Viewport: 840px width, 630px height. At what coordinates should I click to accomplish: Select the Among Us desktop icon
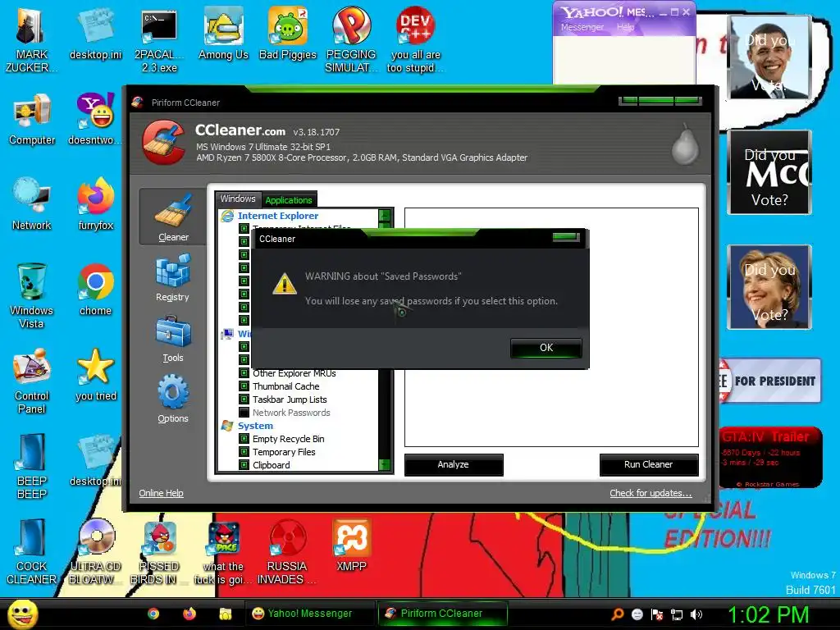click(x=223, y=34)
